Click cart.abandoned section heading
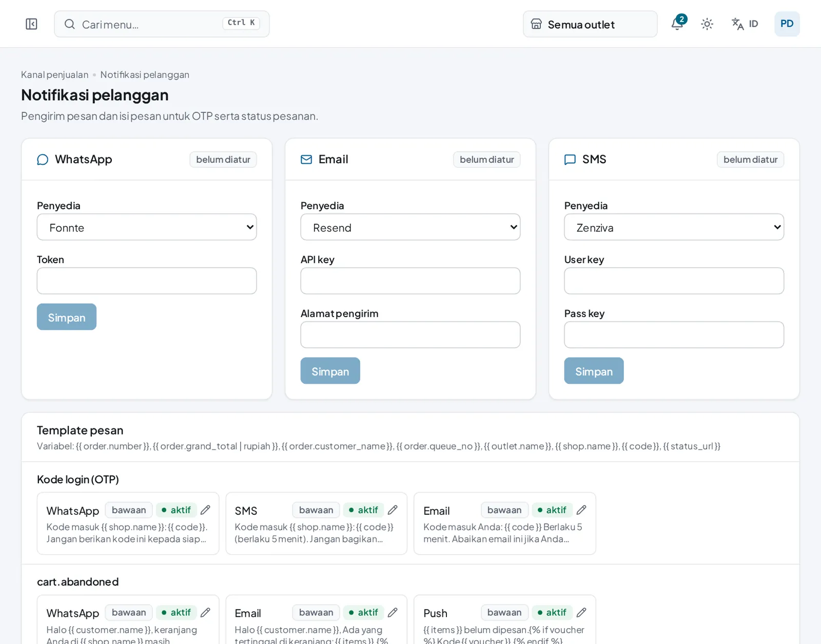Screen dimensions: 821x644 (x=78, y=582)
